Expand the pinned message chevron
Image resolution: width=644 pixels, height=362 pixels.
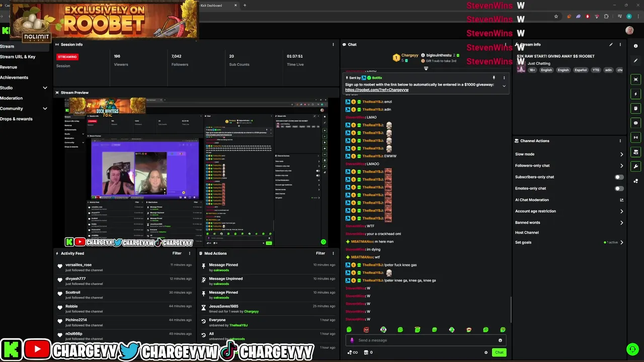coord(504,86)
